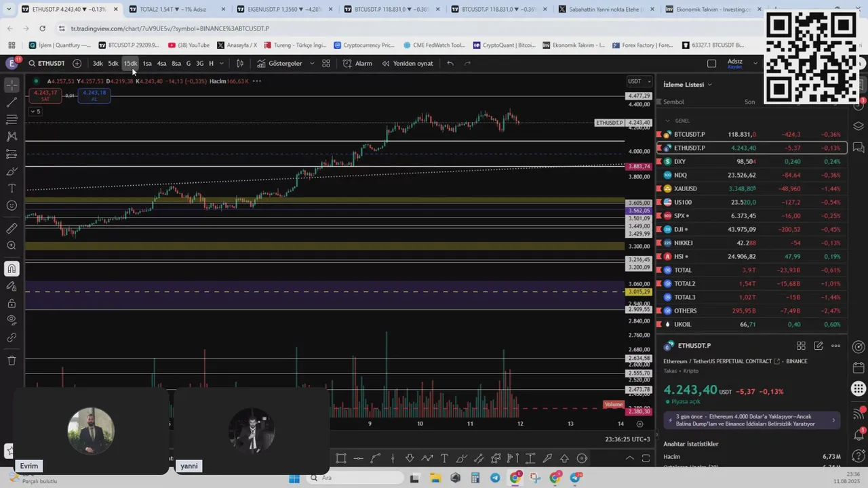Select rectangle shape in drawing favorites bar
Viewport: 868px width, 488px height.
[341, 458]
